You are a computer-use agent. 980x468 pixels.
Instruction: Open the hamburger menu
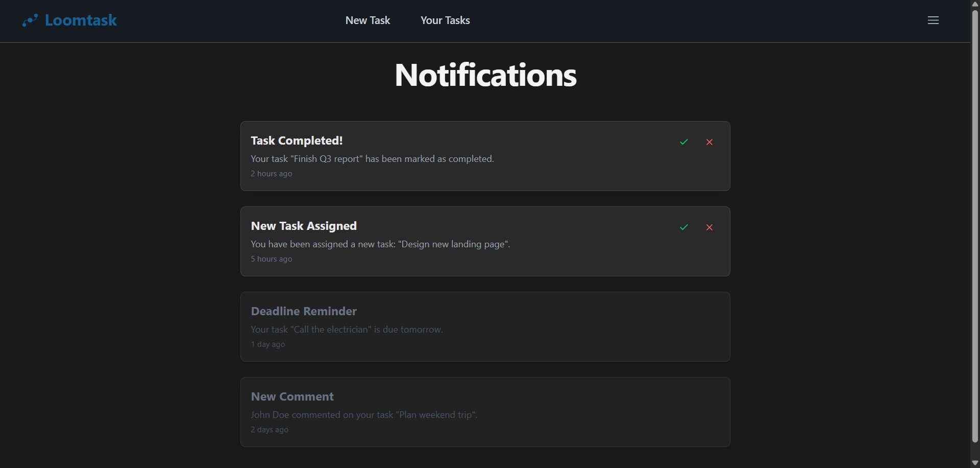point(933,20)
